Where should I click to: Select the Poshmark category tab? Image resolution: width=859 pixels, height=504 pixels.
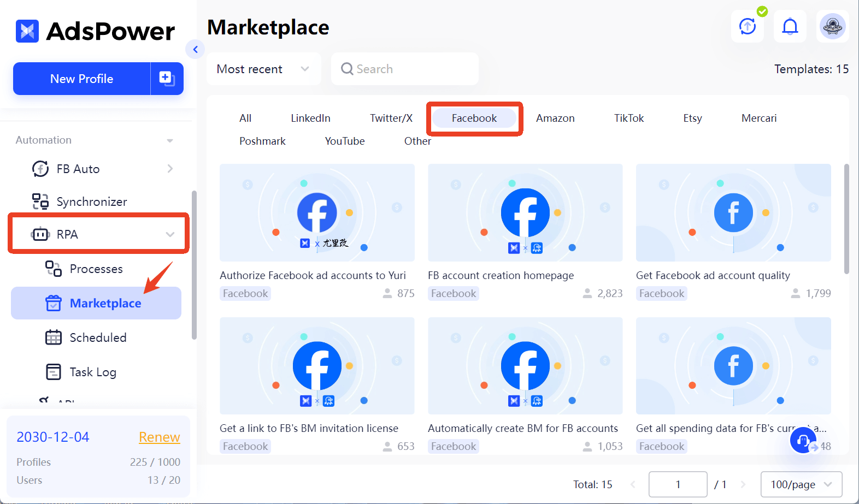point(262,141)
